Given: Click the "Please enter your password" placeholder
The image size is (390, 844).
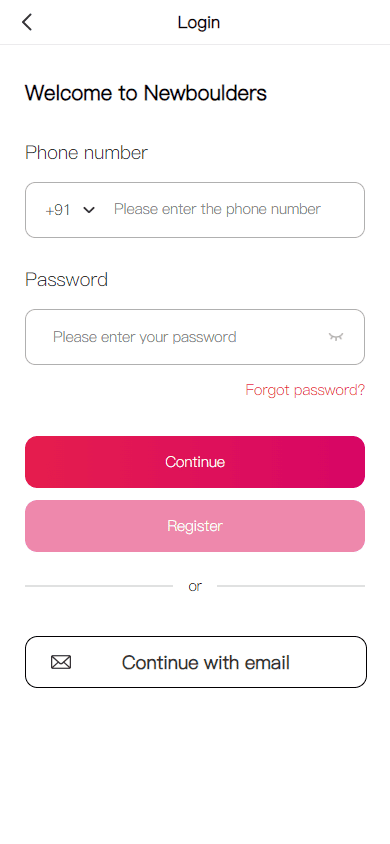Looking at the screenshot, I should pyautogui.click(x=145, y=337).
